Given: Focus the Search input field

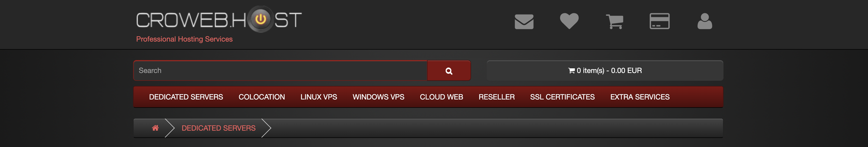Looking at the screenshot, I should [280, 71].
